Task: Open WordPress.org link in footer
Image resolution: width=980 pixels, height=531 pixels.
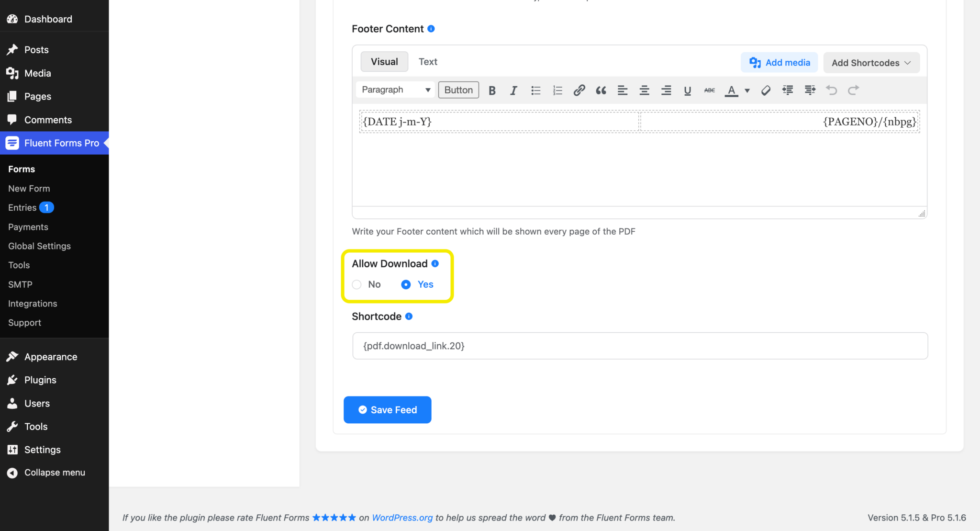Action: (x=402, y=518)
